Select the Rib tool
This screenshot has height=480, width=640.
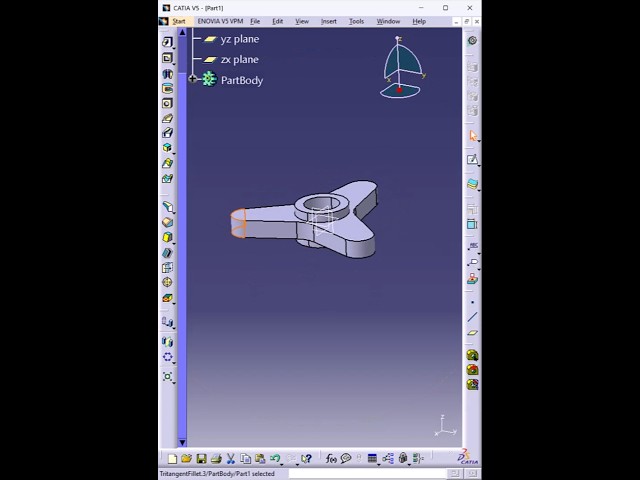click(167, 118)
